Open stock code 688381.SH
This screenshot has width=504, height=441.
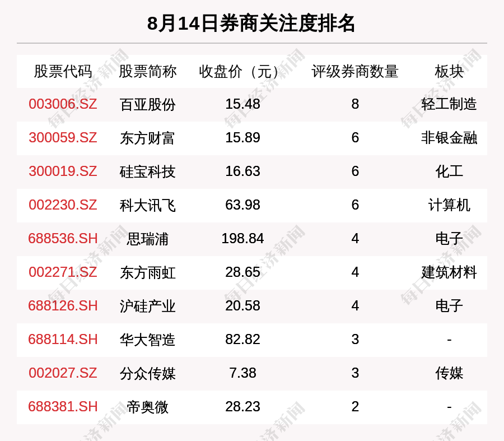[x=63, y=407]
